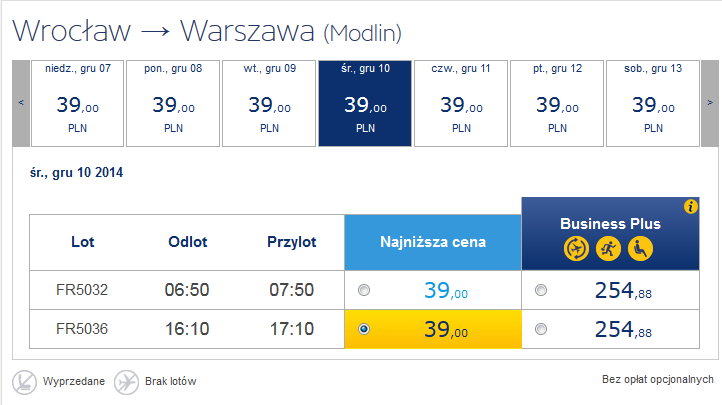The height and width of the screenshot is (405, 722).
Task: Select FR5036 lowest price radio button
Action: pos(364,329)
